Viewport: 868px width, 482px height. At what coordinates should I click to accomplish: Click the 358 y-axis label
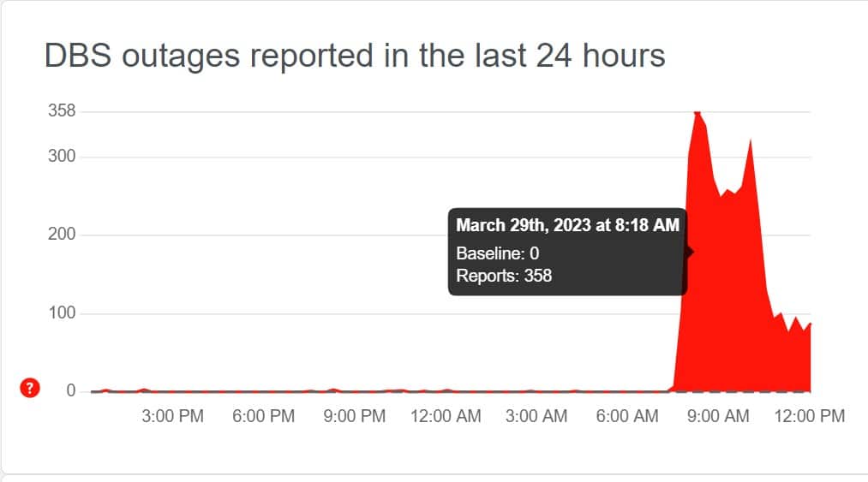[62, 110]
